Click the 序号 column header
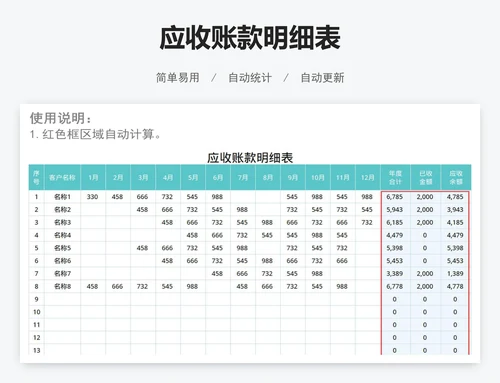 pyautogui.click(x=36, y=177)
